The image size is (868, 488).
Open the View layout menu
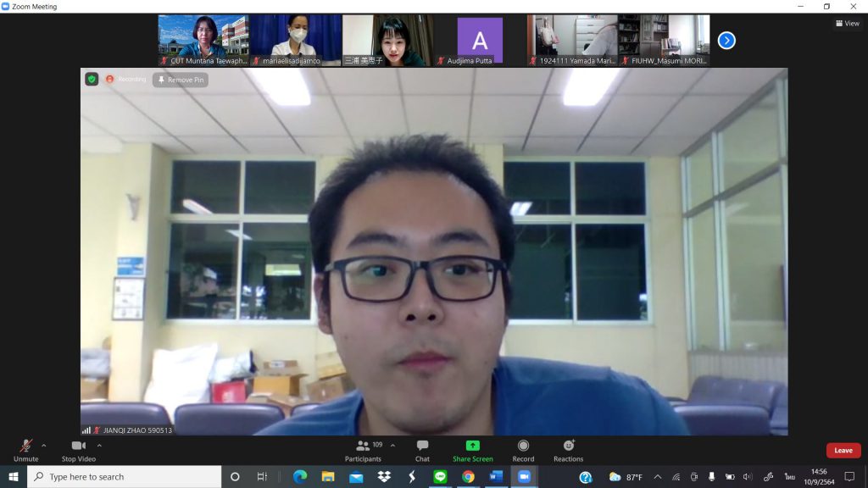(848, 23)
